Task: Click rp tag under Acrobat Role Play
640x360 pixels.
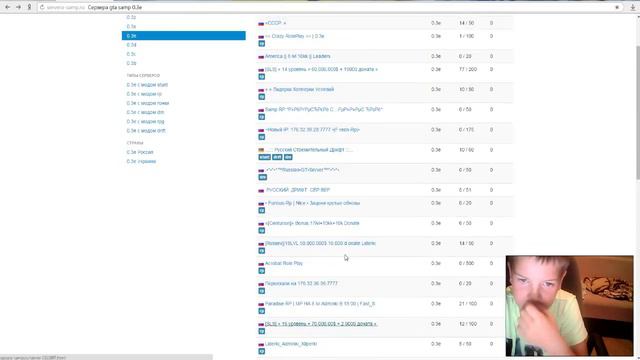Action: [262, 271]
